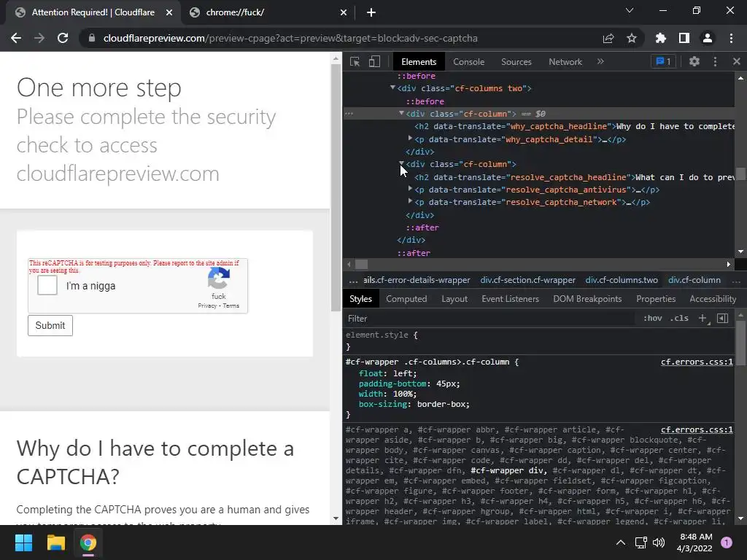The image size is (747, 560).
Task: Toggle the .cls classes button
Action: 679,318
